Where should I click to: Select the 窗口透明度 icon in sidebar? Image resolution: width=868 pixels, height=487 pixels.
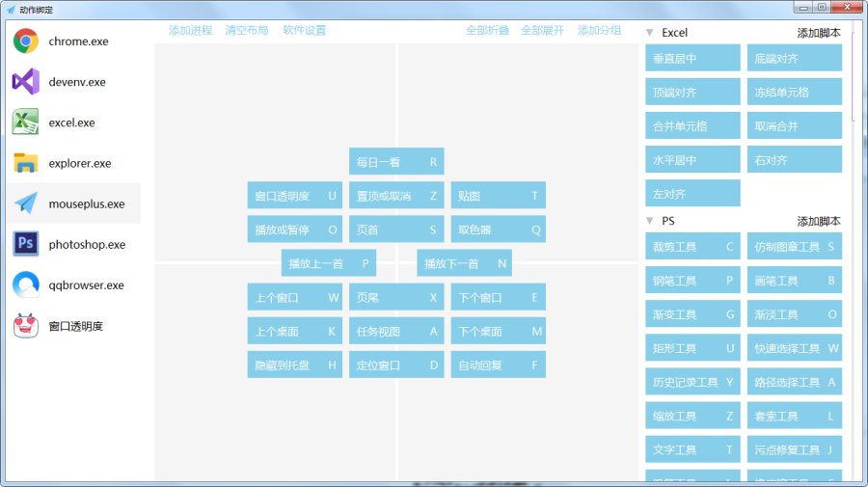25,326
